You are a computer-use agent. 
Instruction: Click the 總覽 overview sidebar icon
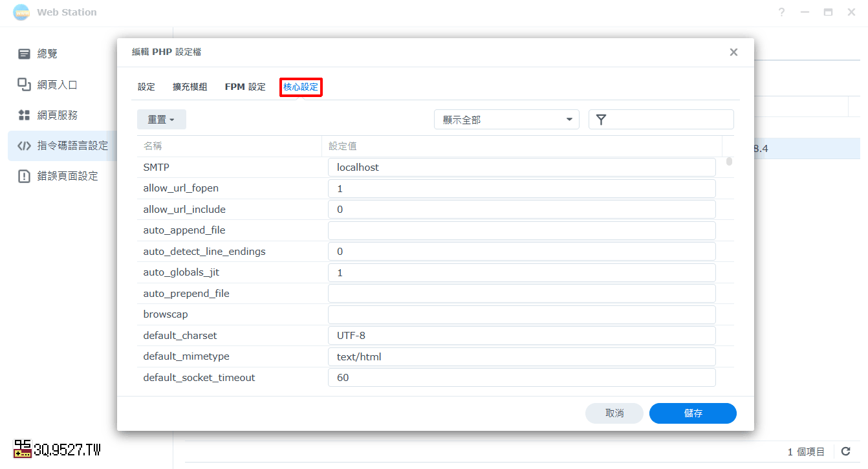[24, 54]
